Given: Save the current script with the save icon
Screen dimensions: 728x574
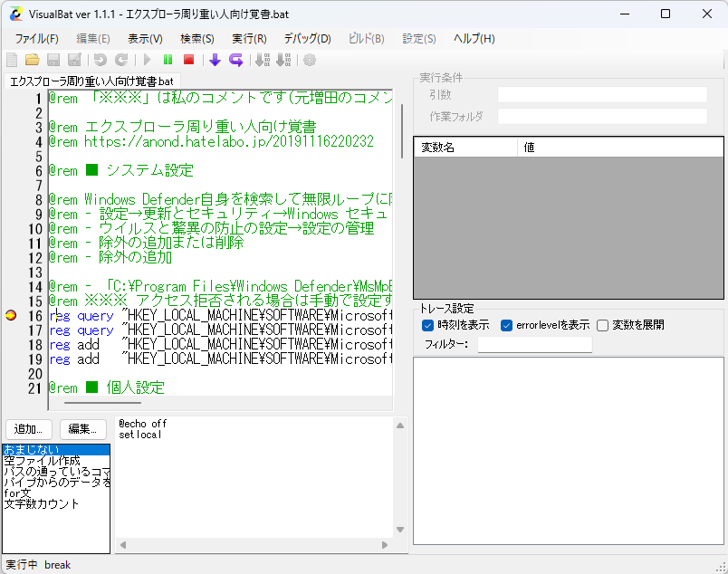Looking at the screenshot, I should point(52,61).
